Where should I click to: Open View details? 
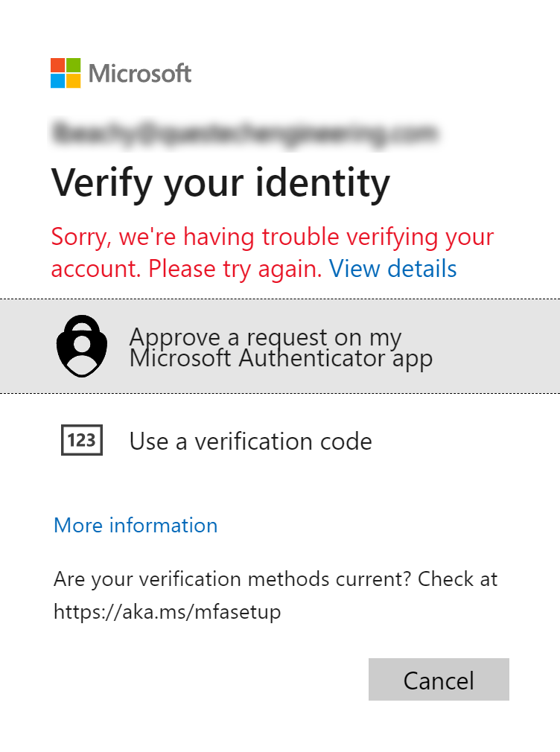(392, 269)
